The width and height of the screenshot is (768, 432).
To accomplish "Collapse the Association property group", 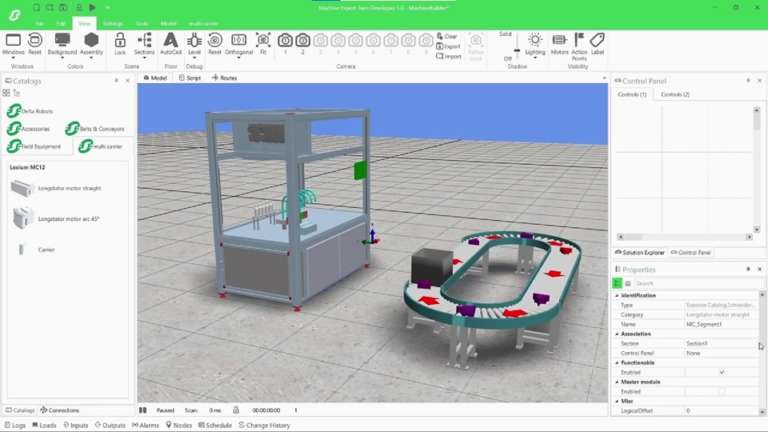I will click(x=617, y=334).
